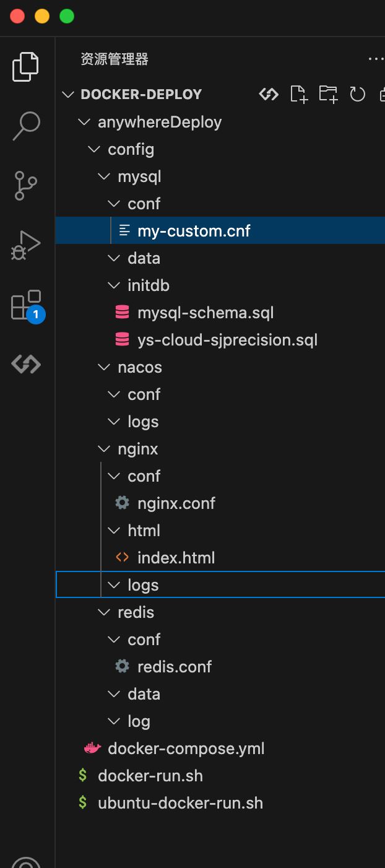Open the my-custom.cnf file
The height and width of the screenshot is (868, 385).
194,231
